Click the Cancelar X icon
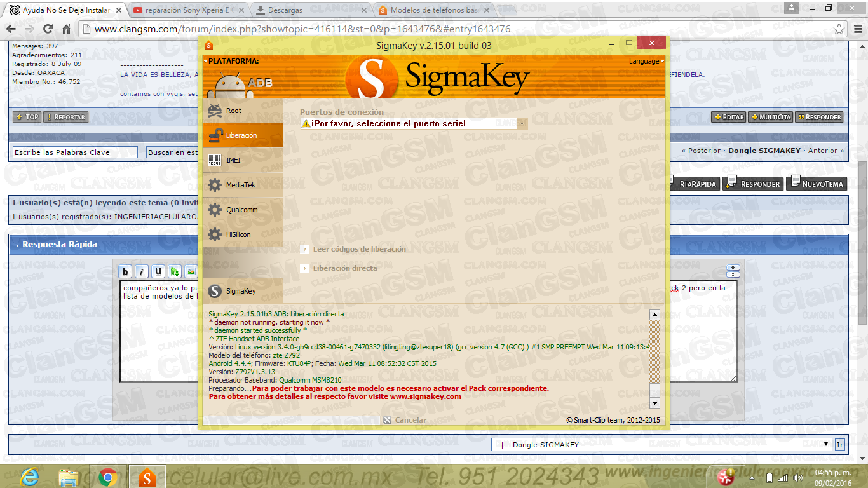Viewport: 868px width, 488px height. click(x=387, y=420)
